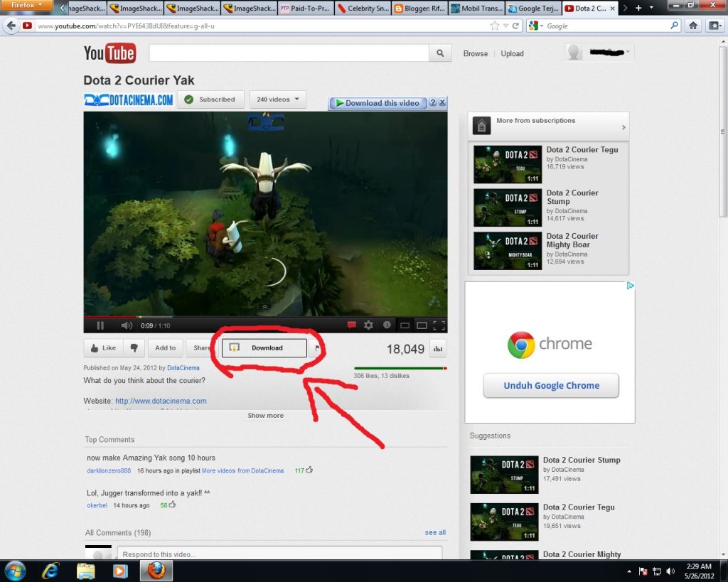The height and width of the screenshot is (582, 728).
Task: Switch to Celebrity Sn... tab
Action: [363, 8]
